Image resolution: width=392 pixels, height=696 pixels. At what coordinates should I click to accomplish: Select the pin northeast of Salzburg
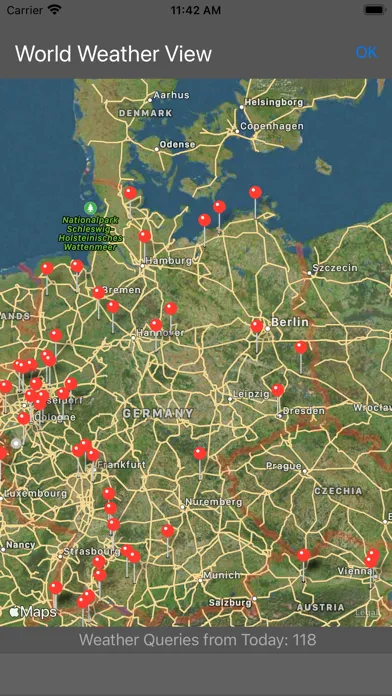304,555
